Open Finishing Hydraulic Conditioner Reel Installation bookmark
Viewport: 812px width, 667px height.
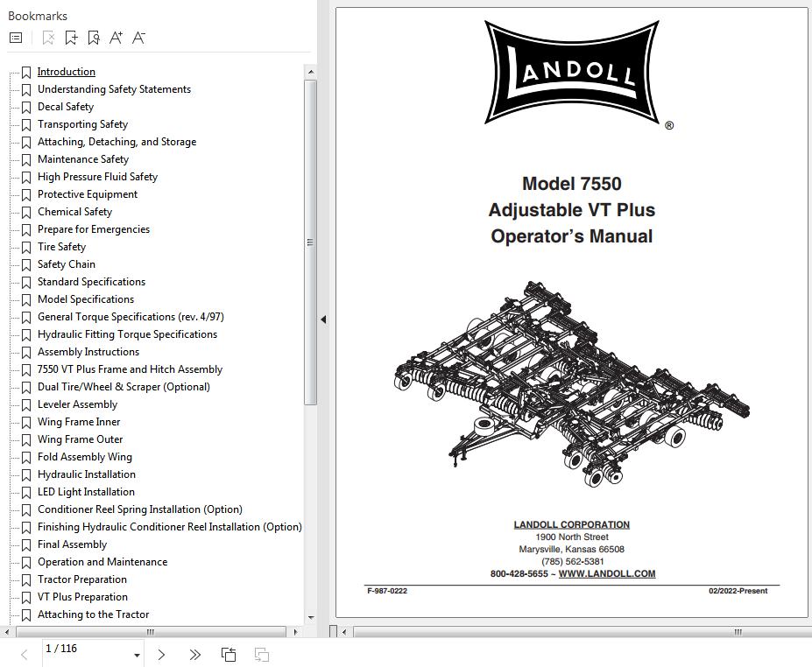click(x=170, y=527)
